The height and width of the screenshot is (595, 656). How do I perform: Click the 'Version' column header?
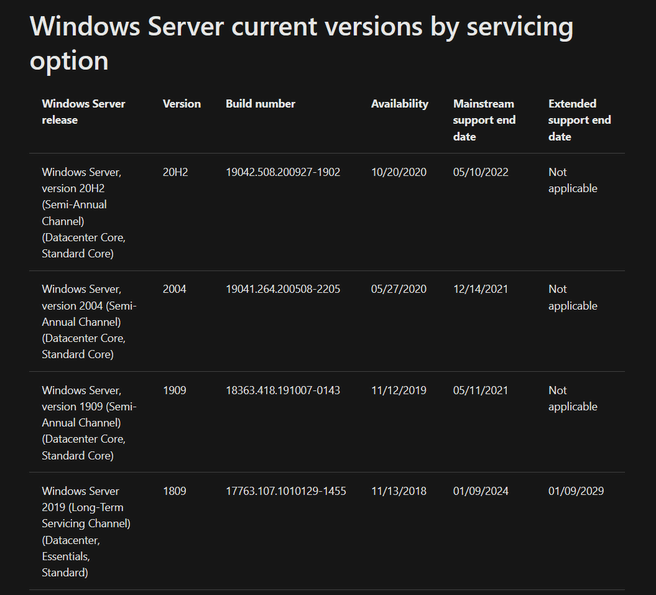pyautogui.click(x=182, y=104)
